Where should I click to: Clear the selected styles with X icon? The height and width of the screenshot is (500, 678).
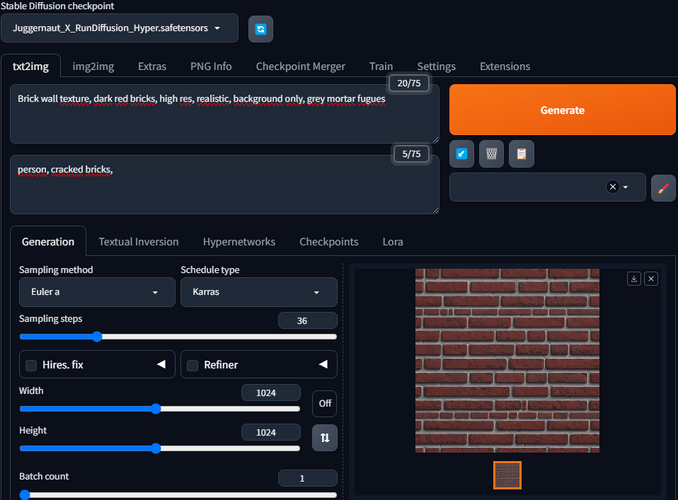click(x=613, y=187)
